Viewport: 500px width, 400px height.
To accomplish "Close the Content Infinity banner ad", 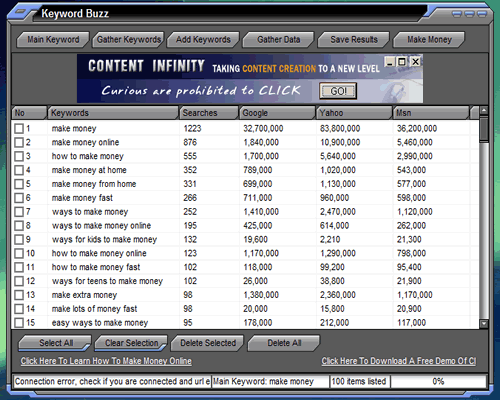I will point(415,62).
